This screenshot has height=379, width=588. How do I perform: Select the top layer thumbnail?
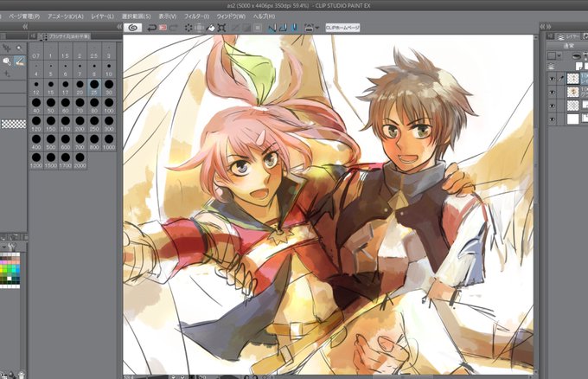(572, 79)
